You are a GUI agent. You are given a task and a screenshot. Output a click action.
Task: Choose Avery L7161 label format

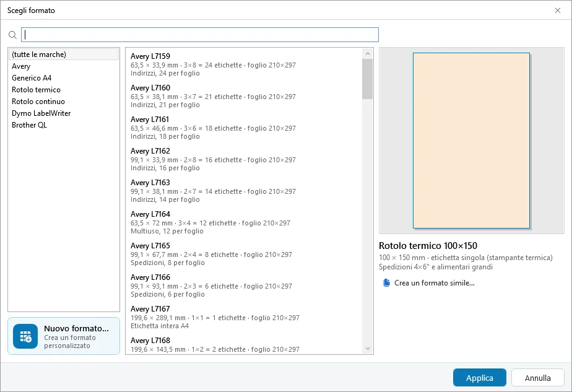[x=244, y=128]
